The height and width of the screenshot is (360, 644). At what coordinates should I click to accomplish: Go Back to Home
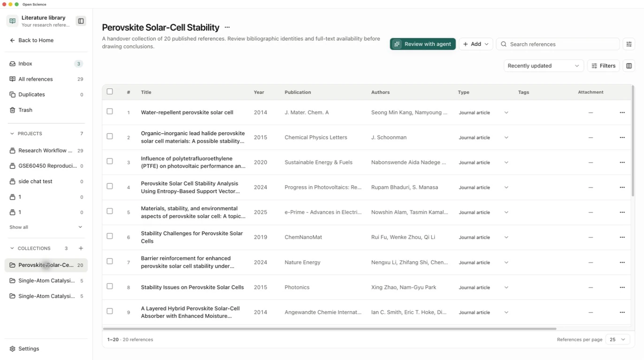31,40
